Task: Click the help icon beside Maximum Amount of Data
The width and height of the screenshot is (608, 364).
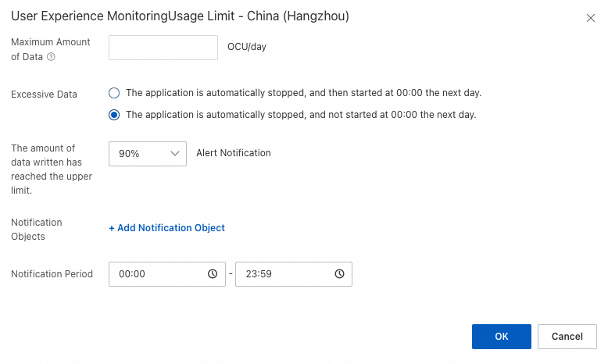Action: coord(51,57)
